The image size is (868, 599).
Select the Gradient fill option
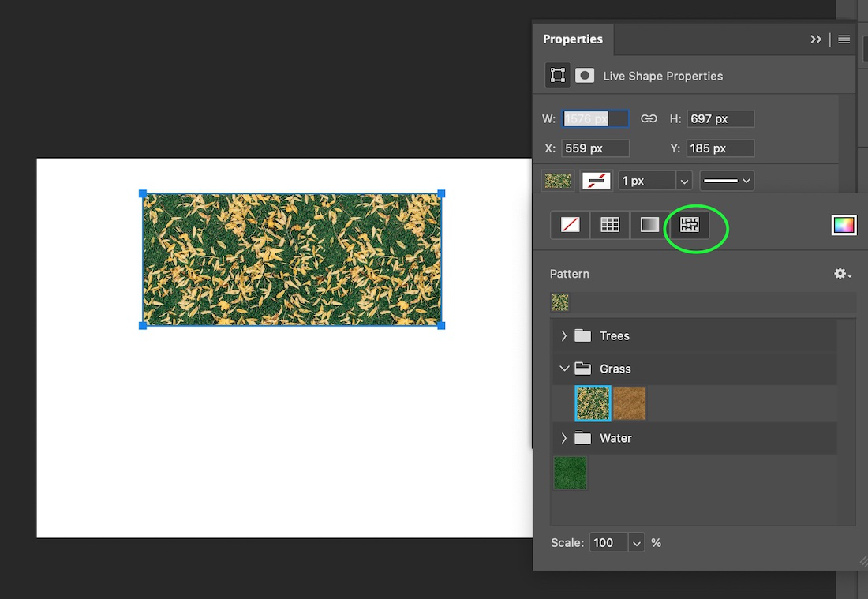point(649,225)
